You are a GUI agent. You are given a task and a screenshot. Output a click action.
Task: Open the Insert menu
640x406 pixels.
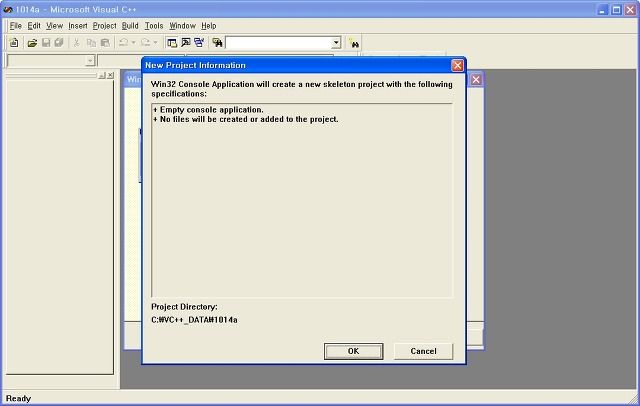[78, 26]
